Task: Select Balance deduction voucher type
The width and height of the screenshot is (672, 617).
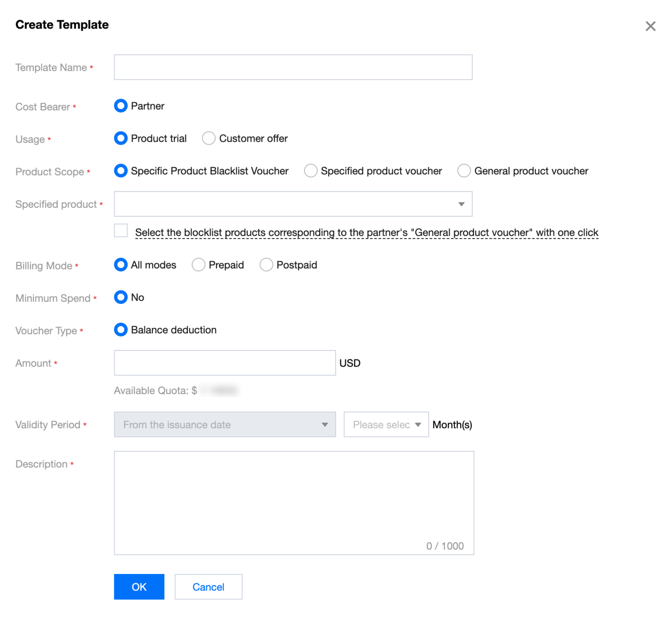Action: pos(121,330)
